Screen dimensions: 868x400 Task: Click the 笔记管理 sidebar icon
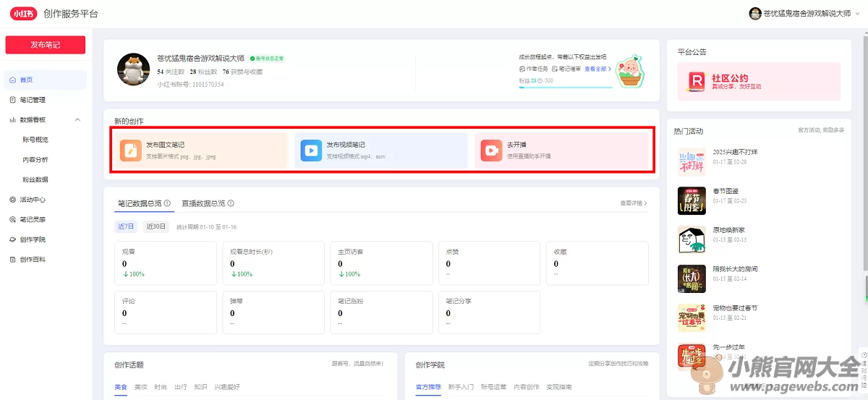pyautogui.click(x=13, y=100)
